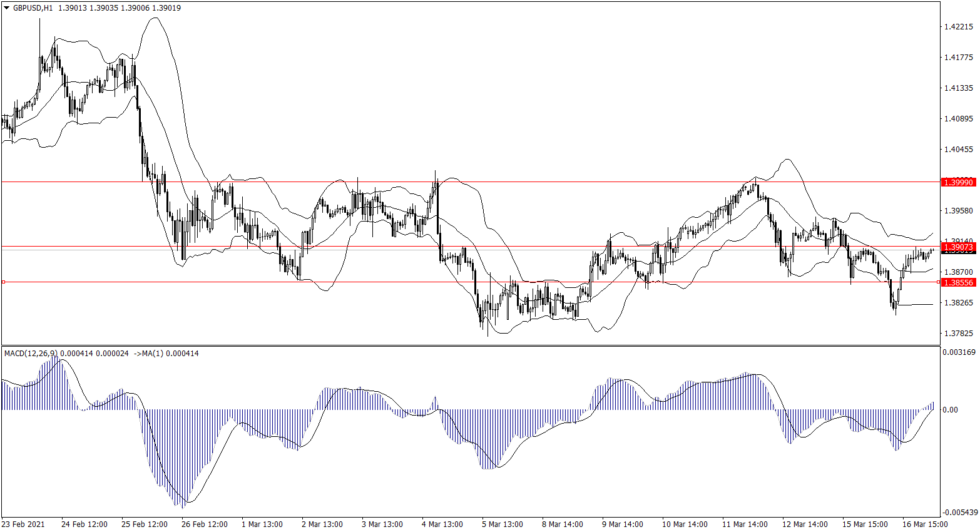
Task: Click the 0.00 level on MACD scale
Action: (949, 410)
